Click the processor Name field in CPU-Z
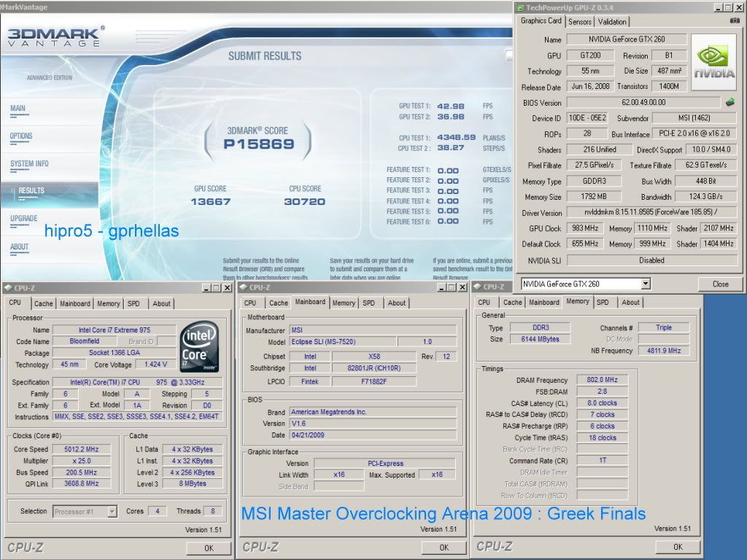The image size is (747, 560). click(114, 330)
